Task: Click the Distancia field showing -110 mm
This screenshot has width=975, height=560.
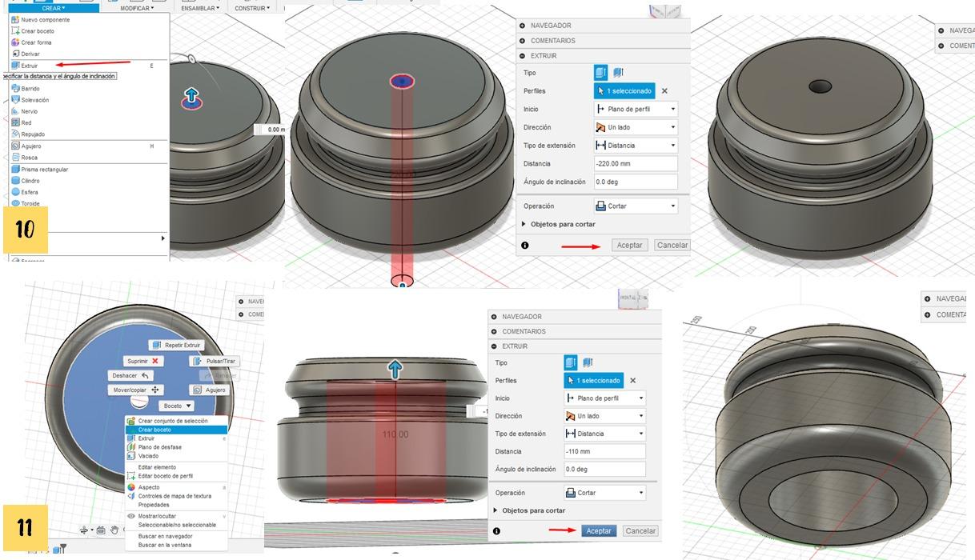Action: coord(604,451)
